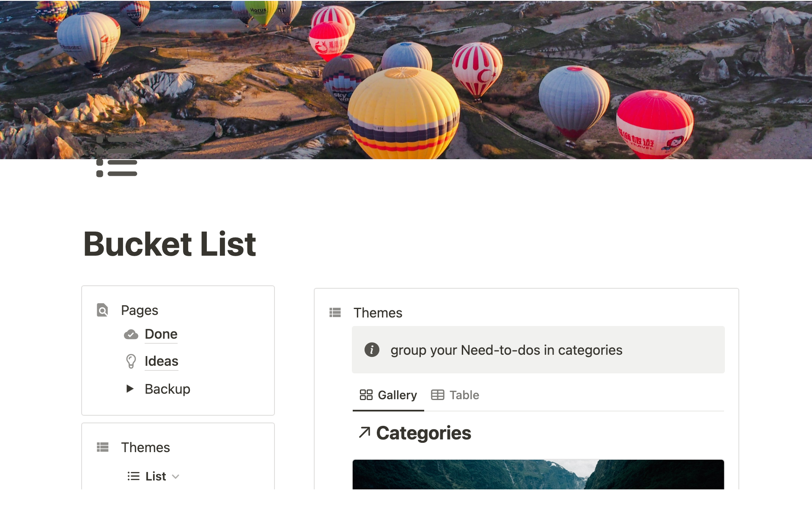Image resolution: width=812 pixels, height=508 pixels.
Task: Open the List view dropdown chevron
Action: coord(176,477)
